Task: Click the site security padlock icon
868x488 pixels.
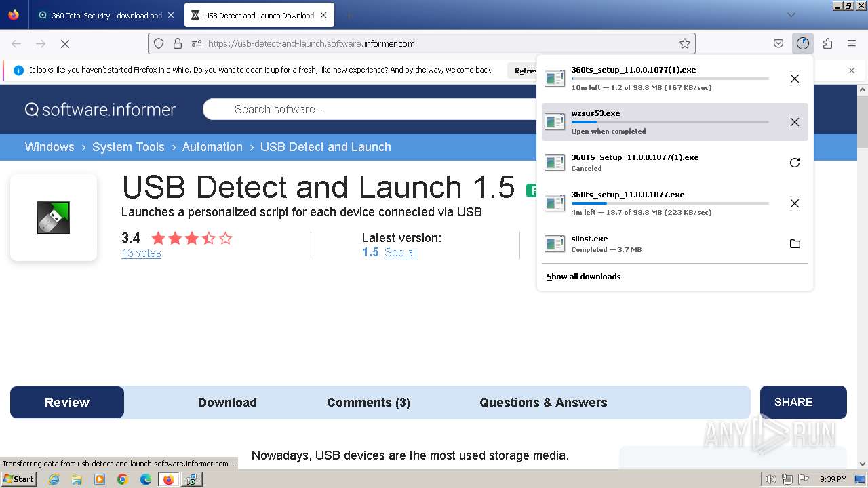Action: pos(178,43)
